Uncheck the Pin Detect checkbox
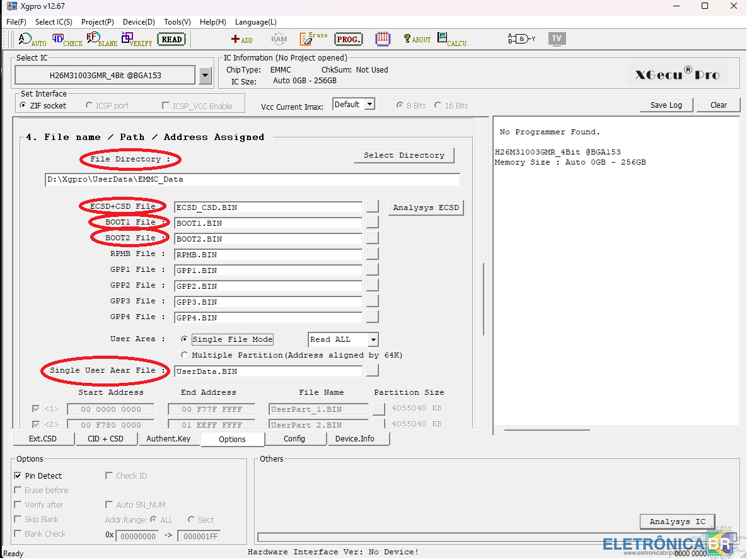747x560 pixels. pyautogui.click(x=18, y=476)
